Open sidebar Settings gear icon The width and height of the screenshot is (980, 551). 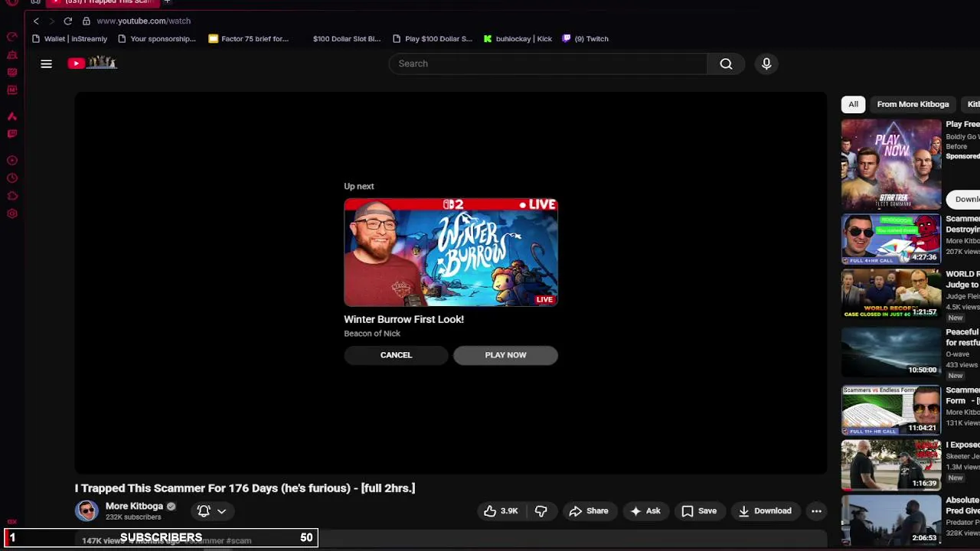point(12,214)
